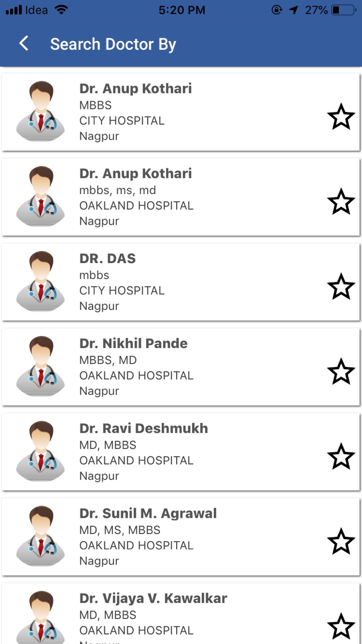Viewport: 362px width, 644px height.
Task: Tap the mbbs, ms, md qualification text
Action: tap(118, 190)
